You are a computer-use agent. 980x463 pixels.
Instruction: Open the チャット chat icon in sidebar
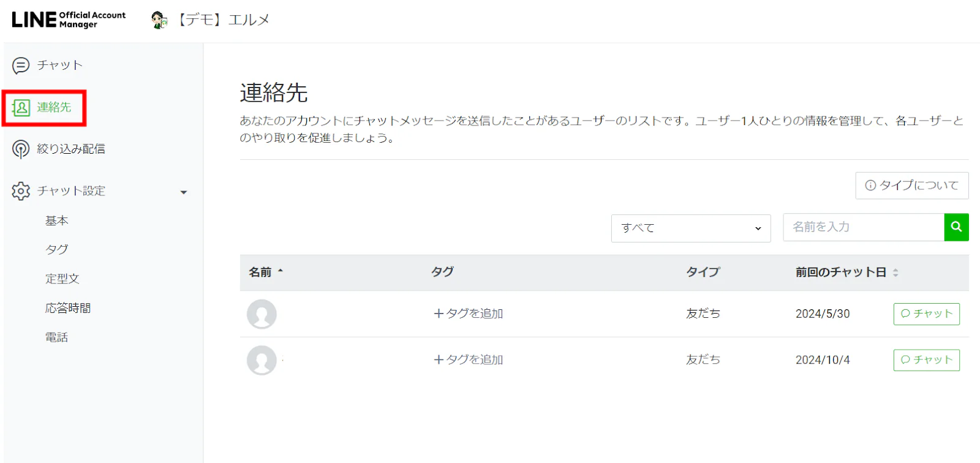click(21, 65)
